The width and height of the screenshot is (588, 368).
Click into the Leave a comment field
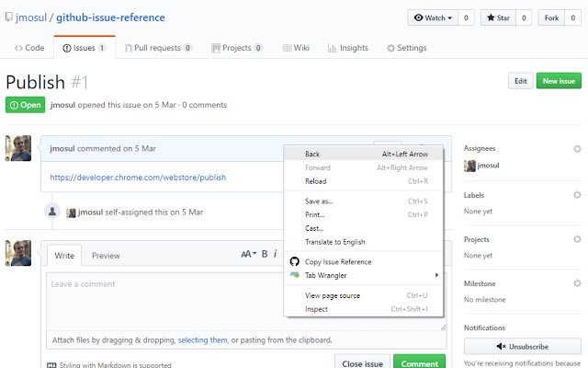246,302
